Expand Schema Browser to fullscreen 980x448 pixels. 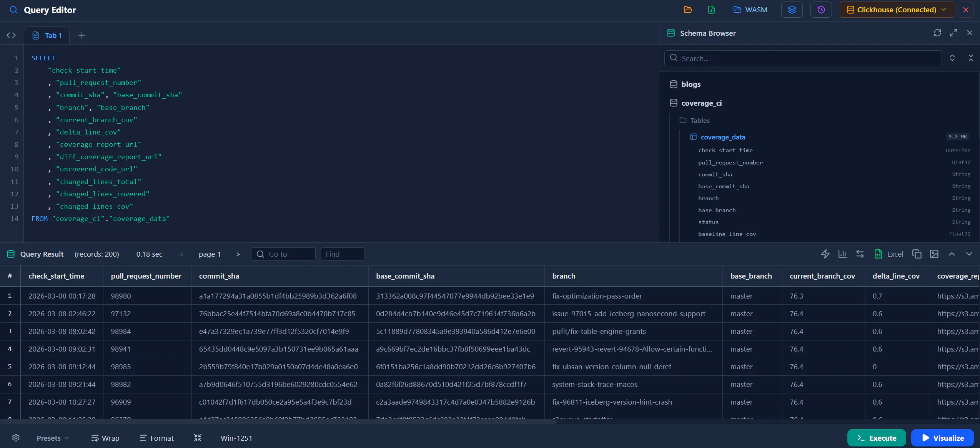click(953, 33)
